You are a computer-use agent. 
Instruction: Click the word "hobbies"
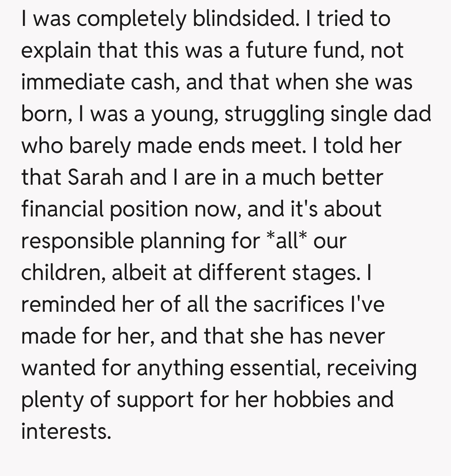[312, 400]
